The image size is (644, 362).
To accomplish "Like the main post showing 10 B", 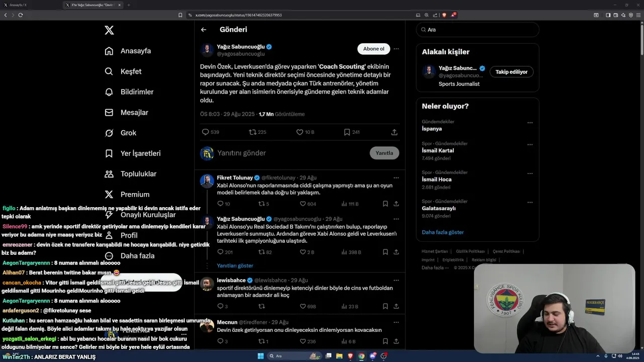I will click(x=305, y=132).
